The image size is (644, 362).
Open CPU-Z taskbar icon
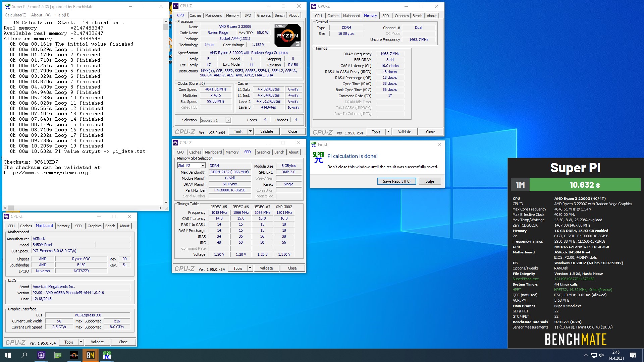pyautogui.click(x=41, y=355)
